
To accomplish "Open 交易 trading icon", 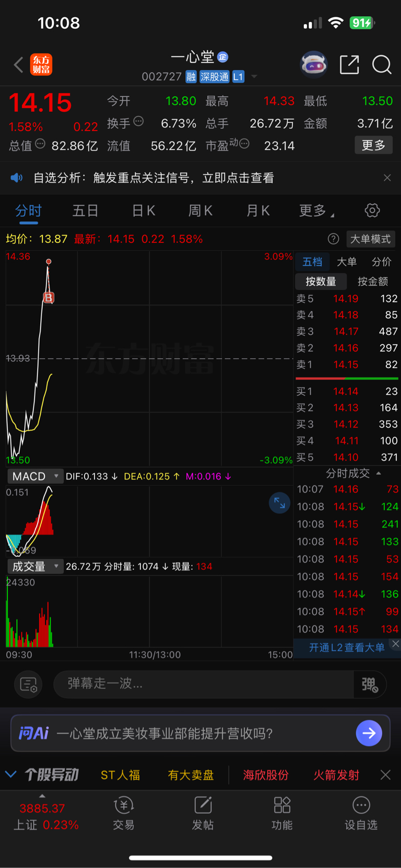I will (124, 813).
